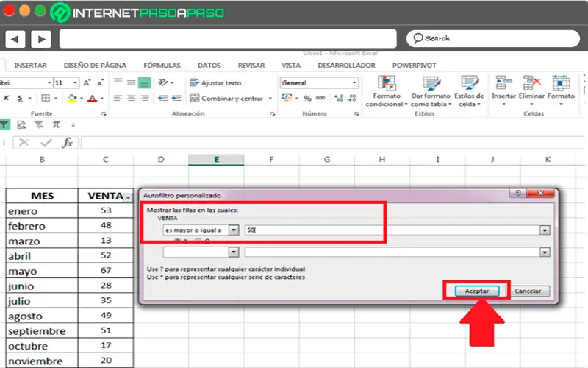Viewport: 588px width, 368px height.
Task: Apply percent style format
Action: coord(307,98)
